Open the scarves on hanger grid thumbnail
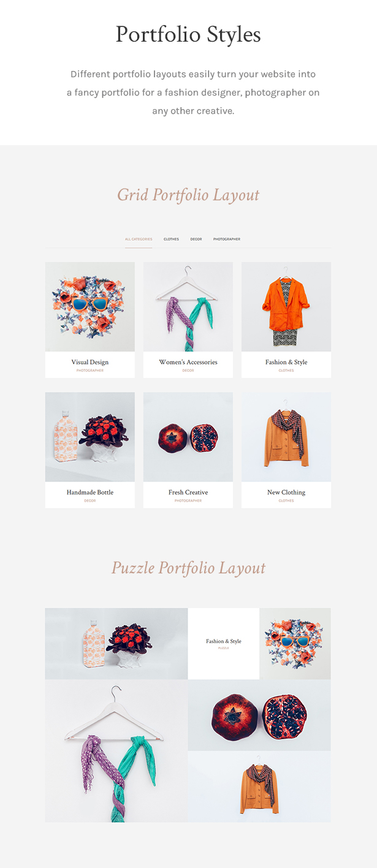 pos(188,307)
